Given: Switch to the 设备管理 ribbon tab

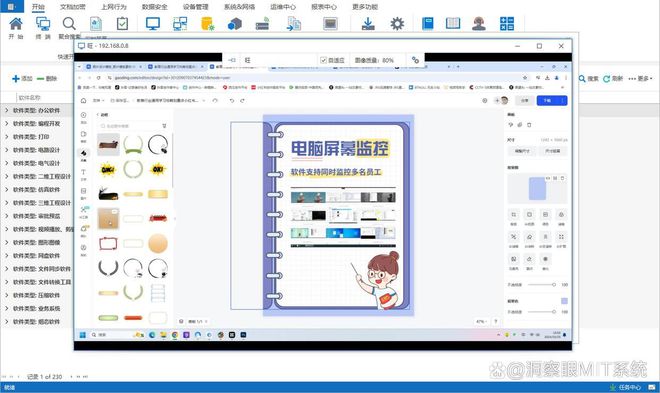Looking at the screenshot, I should pyautogui.click(x=195, y=7).
